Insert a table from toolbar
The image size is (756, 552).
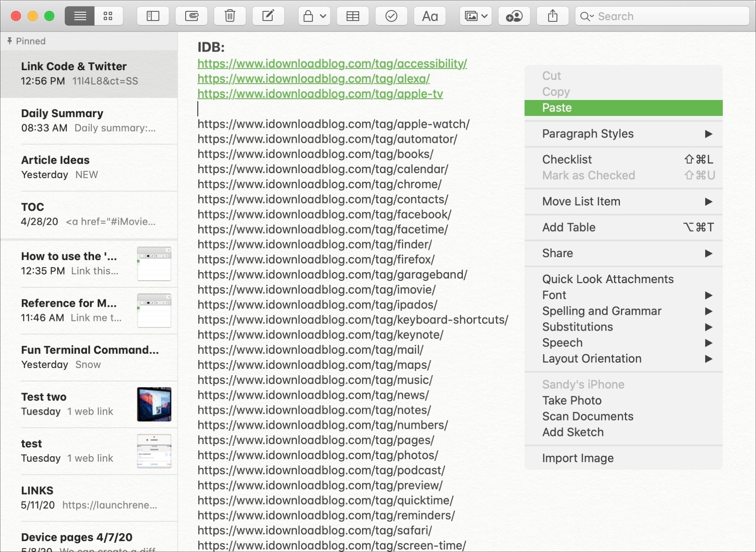click(353, 16)
